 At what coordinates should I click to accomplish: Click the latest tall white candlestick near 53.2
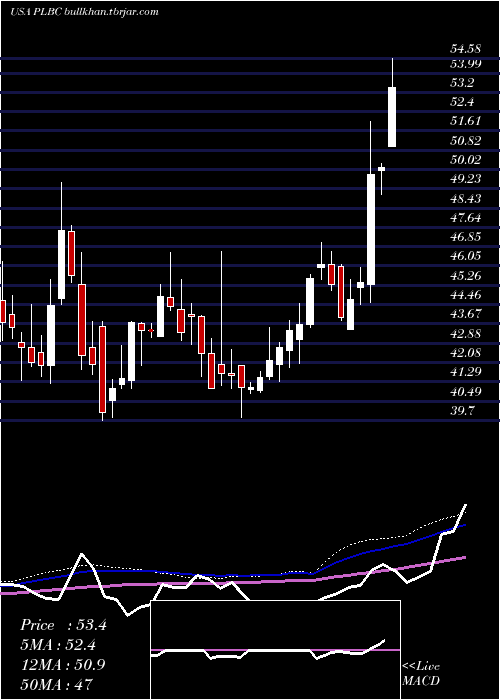tap(392, 117)
